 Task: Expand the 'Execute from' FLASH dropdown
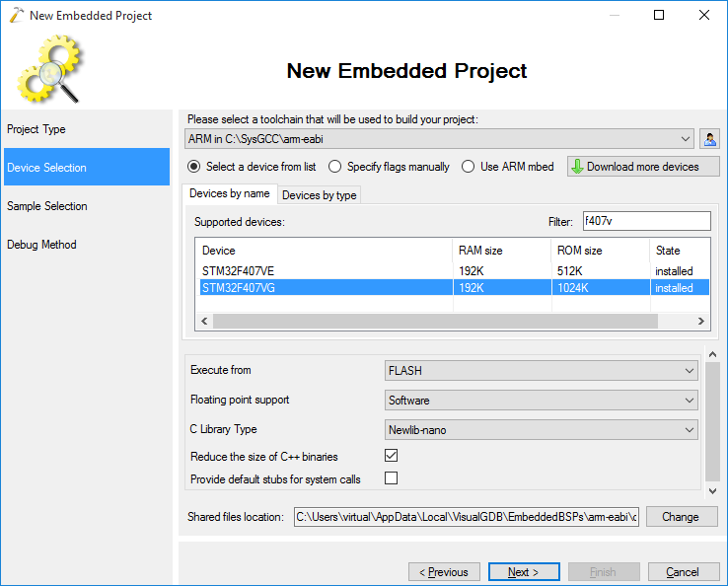(x=541, y=371)
